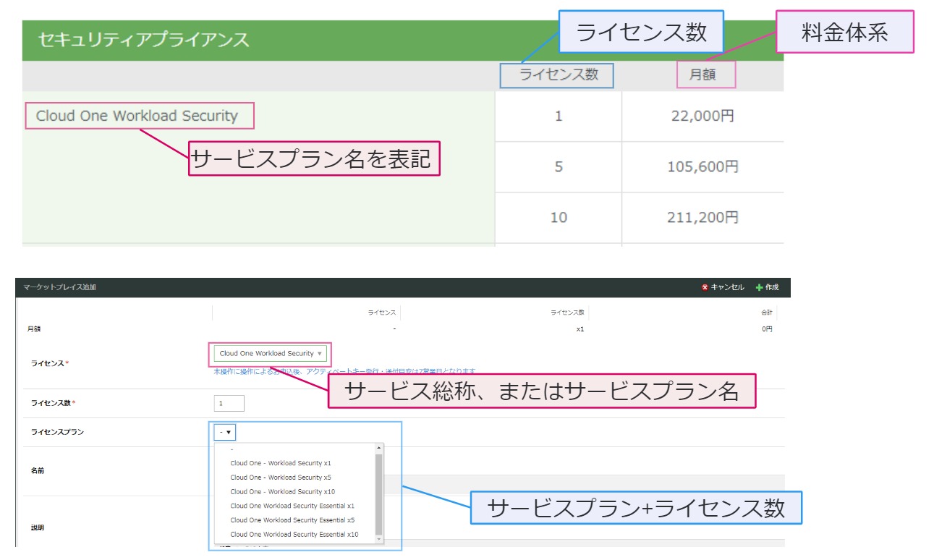This screenshot has width=934, height=560.
Task: Open the Cloud One Workload Security license dropdown
Action: coord(270,354)
